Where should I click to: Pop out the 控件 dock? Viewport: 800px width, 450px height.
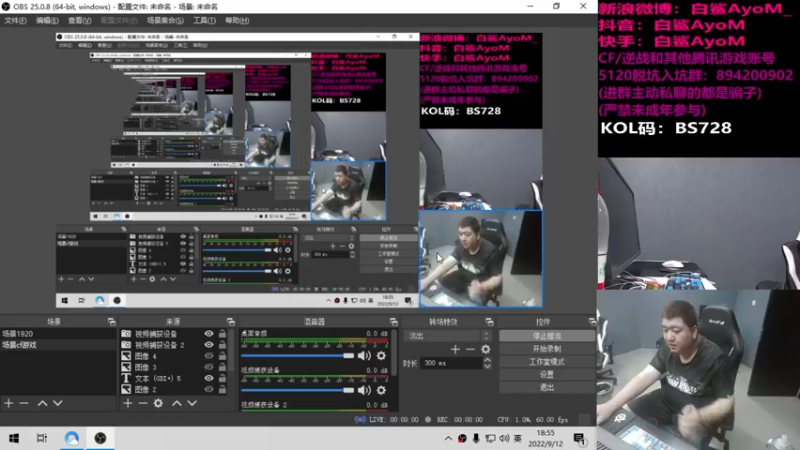click(592, 322)
